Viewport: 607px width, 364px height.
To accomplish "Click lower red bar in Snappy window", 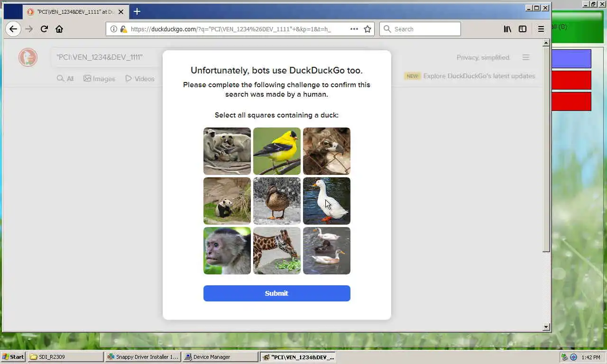I will pyautogui.click(x=571, y=101).
